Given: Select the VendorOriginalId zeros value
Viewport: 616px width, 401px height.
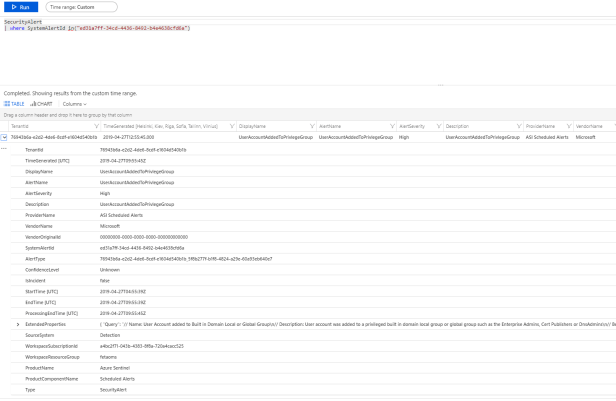Looking at the screenshot, I should 144,237.
